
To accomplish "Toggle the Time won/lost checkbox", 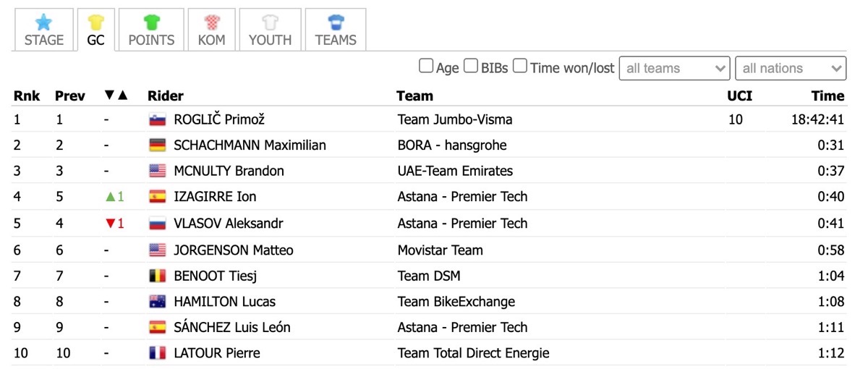I will point(520,66).
